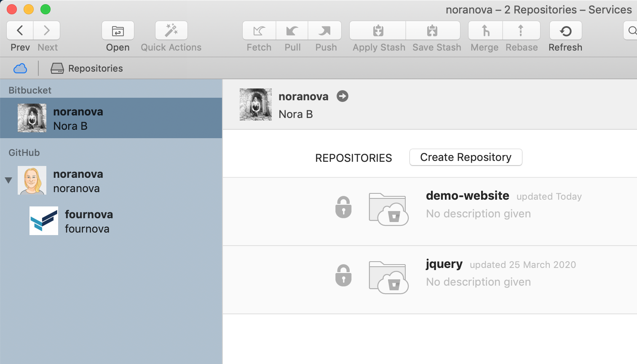Click the Push icon
Image resolution: width=637 pixels, height=364 pixels.
325,30
